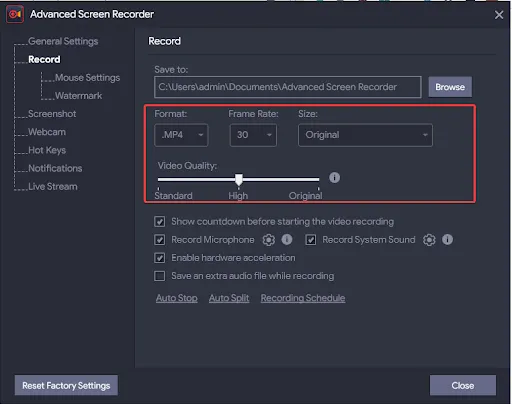
Task: Open Notifications settings in sidebar
Action: click(x=55, y=168)
